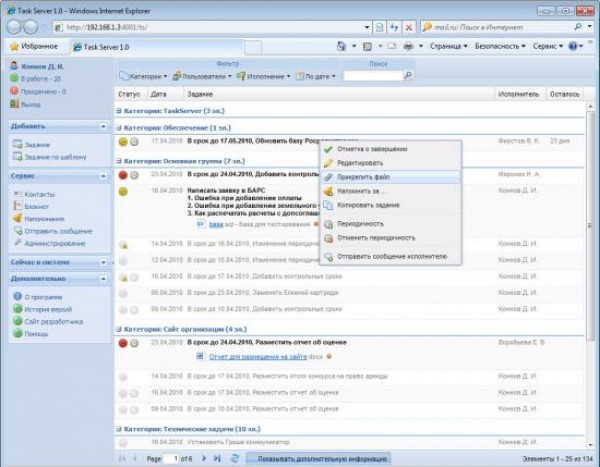Click the browser stop (red X) button
The width and height of the screenshot is (600, 467).
[409, 28]
